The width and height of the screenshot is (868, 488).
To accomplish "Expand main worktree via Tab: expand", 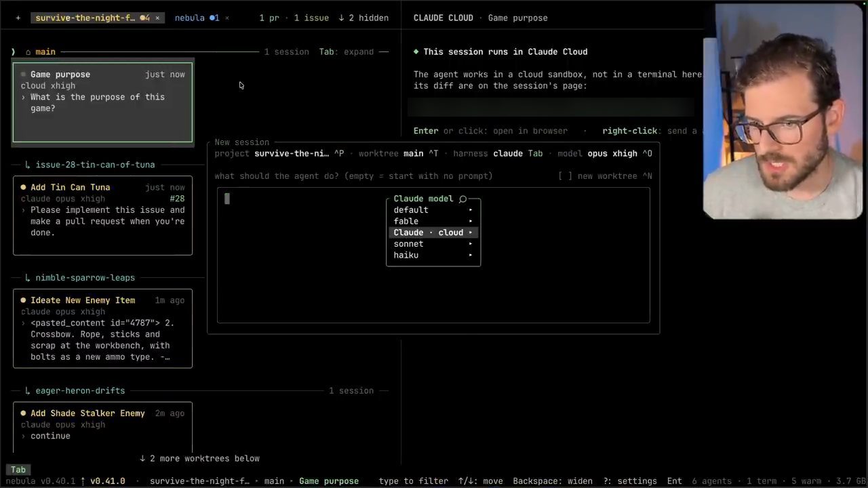I will (347, 52).
